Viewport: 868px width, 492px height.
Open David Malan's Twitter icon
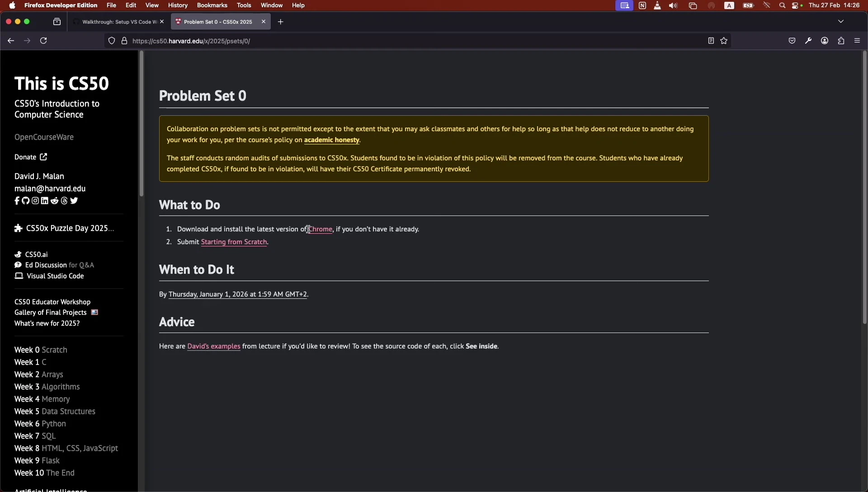coord(74,201)
